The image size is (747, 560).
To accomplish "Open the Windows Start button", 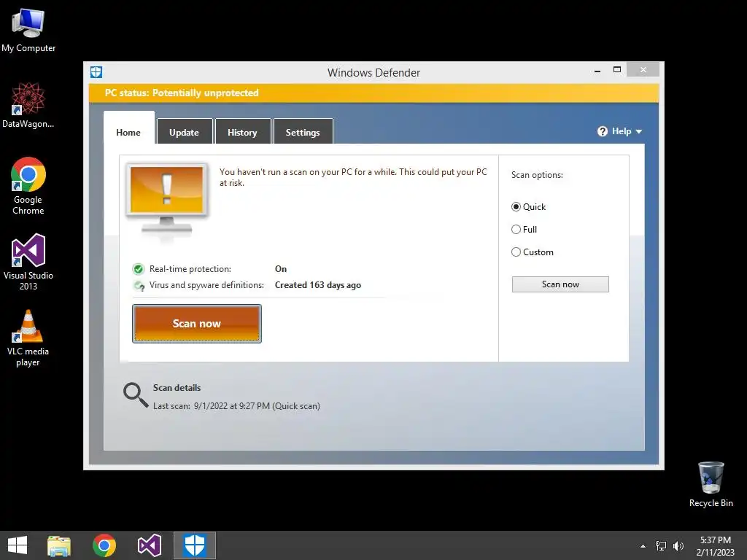I will point(18,545).
